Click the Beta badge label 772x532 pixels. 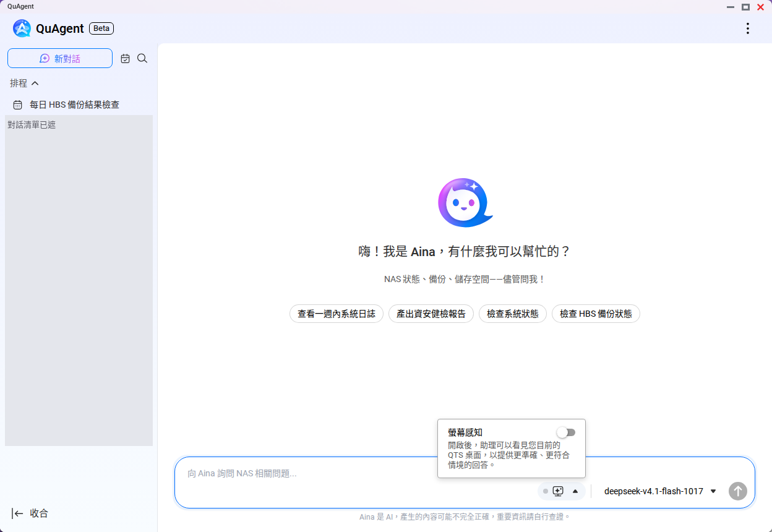point(101,28)
